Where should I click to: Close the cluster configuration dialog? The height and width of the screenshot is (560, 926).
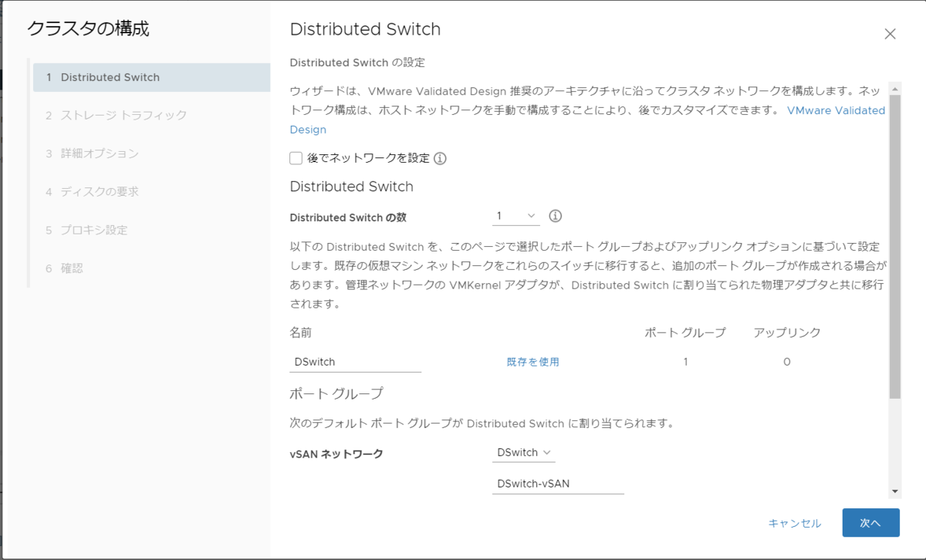point(890,34)
